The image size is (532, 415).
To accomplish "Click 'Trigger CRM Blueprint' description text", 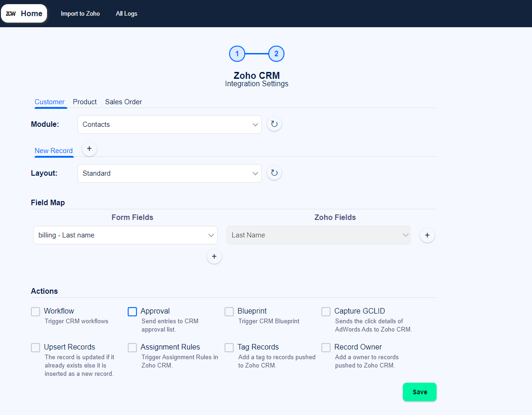I will click(x=269, y=321).
